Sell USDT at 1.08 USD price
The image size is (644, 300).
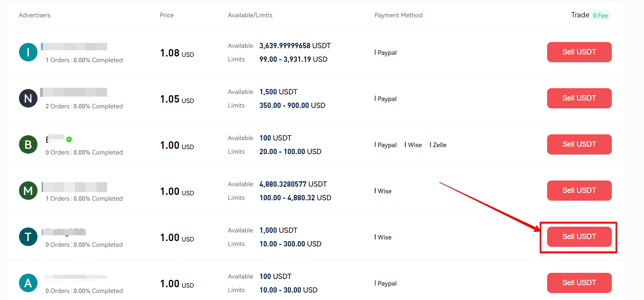pos(579,52)
